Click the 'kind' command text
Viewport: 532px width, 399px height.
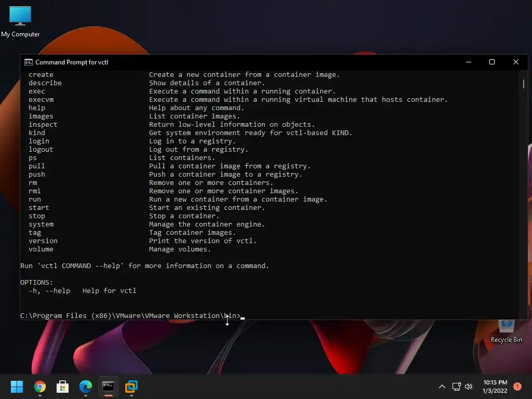37,132
